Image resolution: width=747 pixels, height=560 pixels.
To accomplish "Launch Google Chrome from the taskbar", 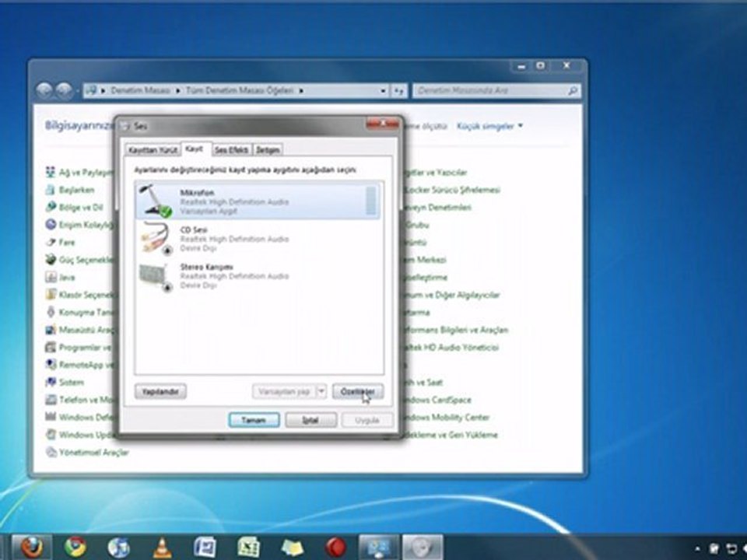I will pos(75,547).
